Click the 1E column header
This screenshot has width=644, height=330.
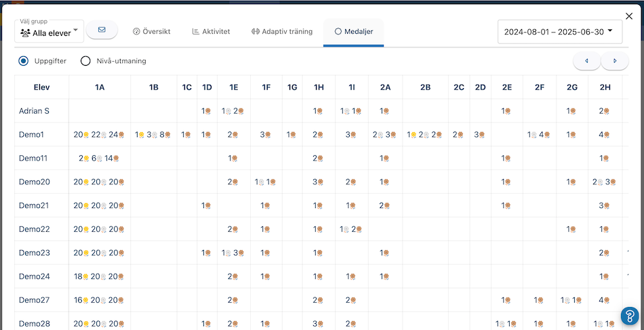coord(234,87)
